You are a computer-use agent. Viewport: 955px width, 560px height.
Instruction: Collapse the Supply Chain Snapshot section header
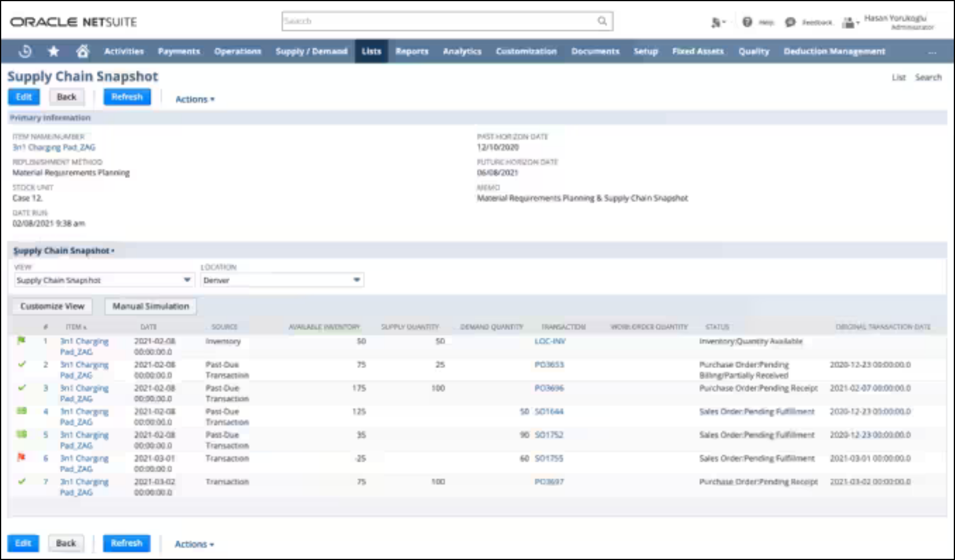[64, 251]
